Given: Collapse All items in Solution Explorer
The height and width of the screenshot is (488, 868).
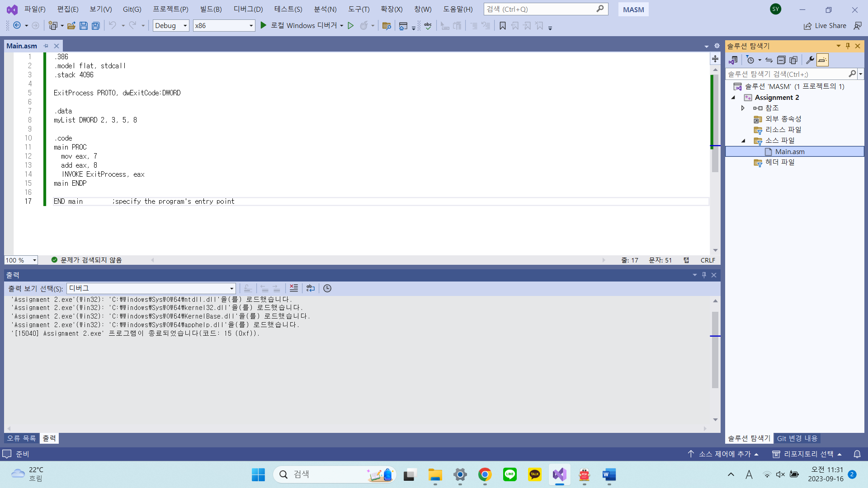Looking at the screenshot, I should tap(781, 60).
